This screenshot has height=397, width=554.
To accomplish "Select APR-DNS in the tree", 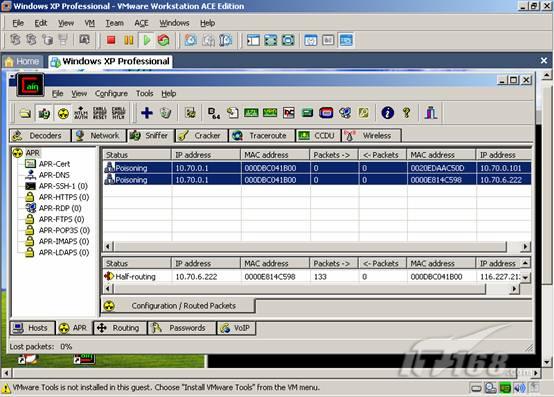I will pyautogui.click(x=54, y=175).
